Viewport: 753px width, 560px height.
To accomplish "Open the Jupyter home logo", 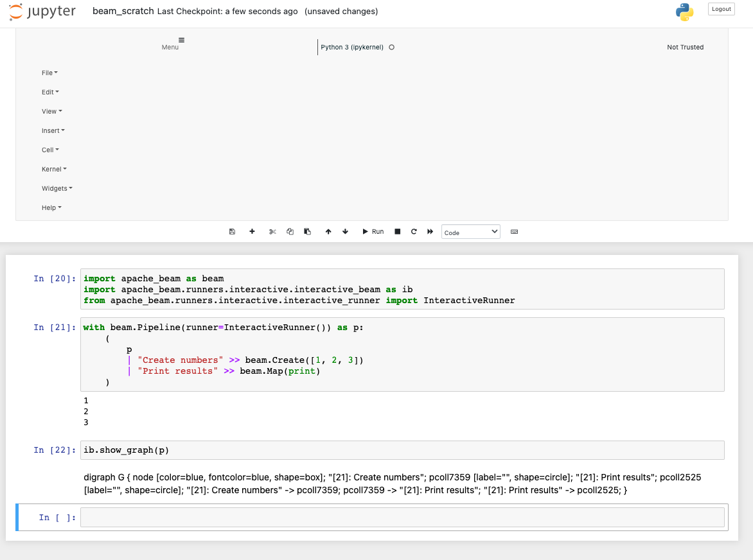I will (x=41, y=11).
